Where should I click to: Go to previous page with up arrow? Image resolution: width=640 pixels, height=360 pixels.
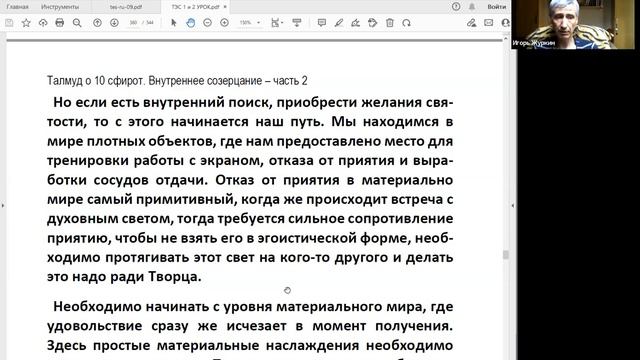pyautogui.click(x=97, y=23)
